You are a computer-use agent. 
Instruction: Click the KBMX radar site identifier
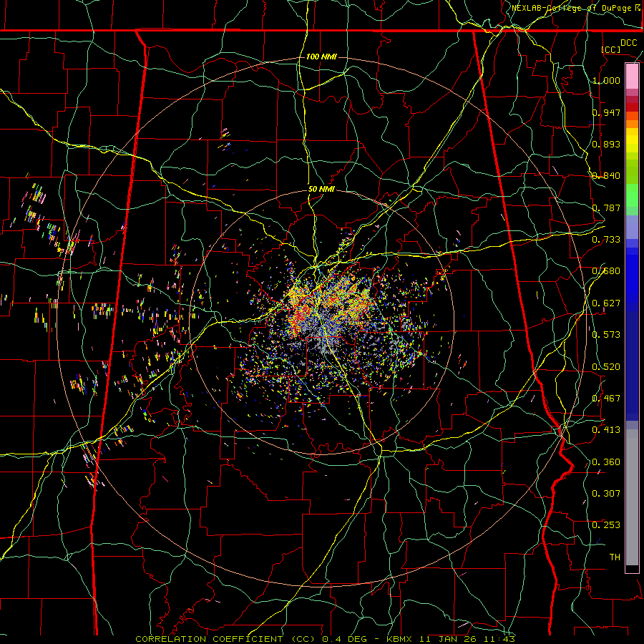click(x=400, y=639)
